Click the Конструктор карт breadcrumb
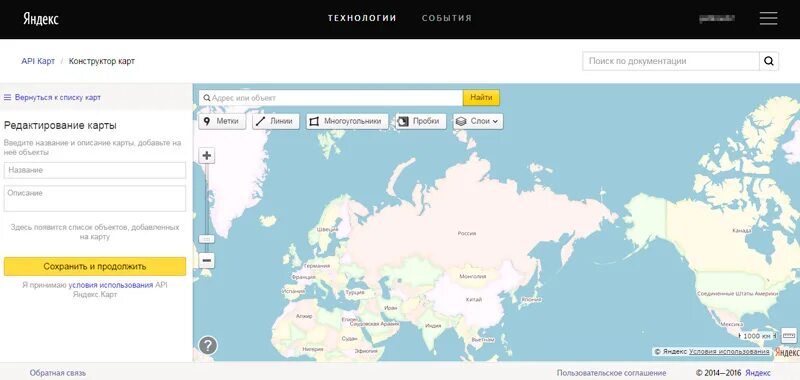 click(102, 61)
